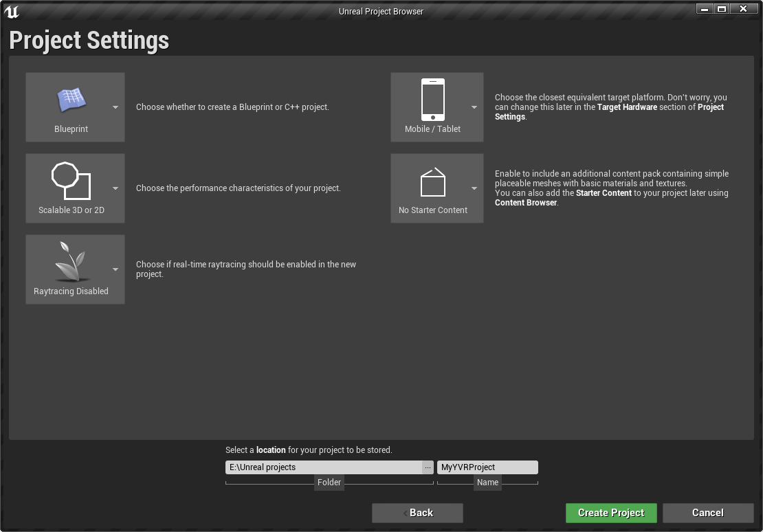Viewport: 763px width, 532px height.
Task: Expand the Mobile / Tablet platform dropdown
Action: [474, 107]
